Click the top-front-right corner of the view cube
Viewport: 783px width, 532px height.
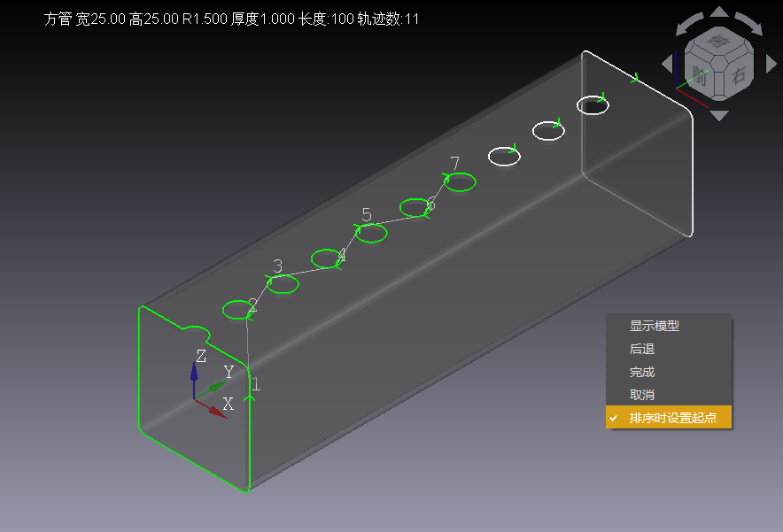coord(720,62)
